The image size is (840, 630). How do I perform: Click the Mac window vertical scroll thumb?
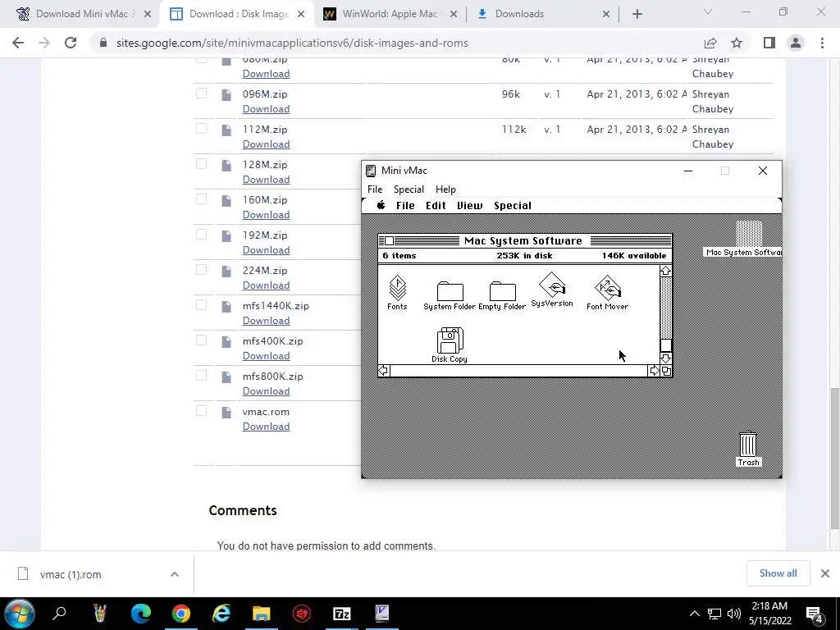point(666,345)
